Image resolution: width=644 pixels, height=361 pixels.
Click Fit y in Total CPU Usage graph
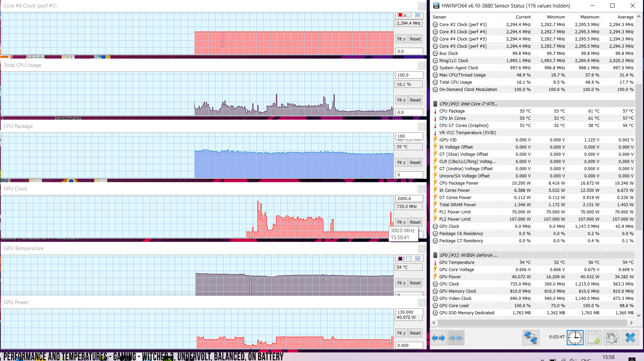(401, 100)
